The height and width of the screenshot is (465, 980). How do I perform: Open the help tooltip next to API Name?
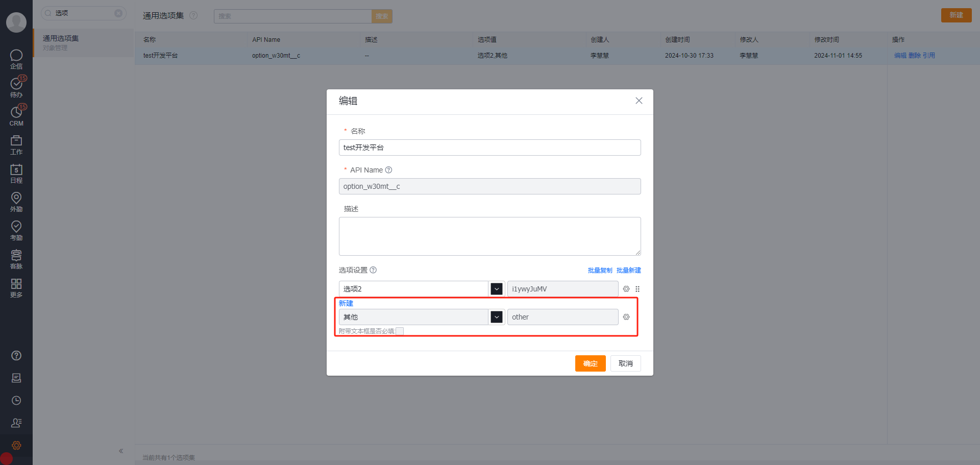coord(388,169)
